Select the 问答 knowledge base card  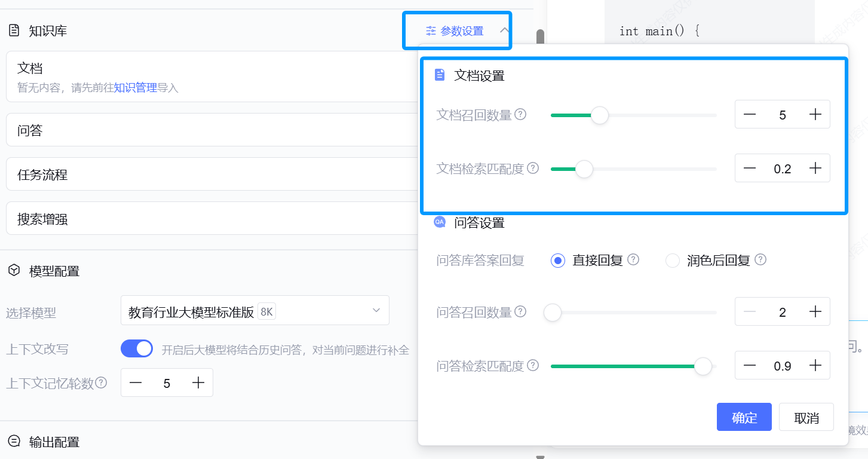point(212,130)
